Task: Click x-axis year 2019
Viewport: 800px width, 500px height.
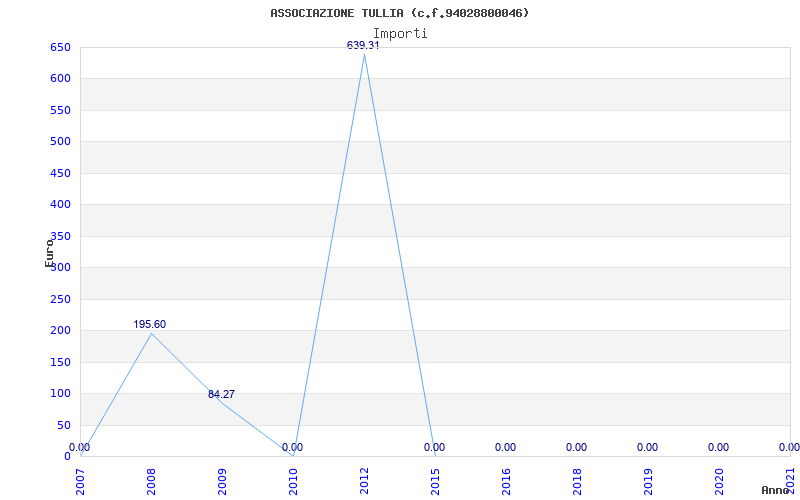Action: [x=648, y=482]
